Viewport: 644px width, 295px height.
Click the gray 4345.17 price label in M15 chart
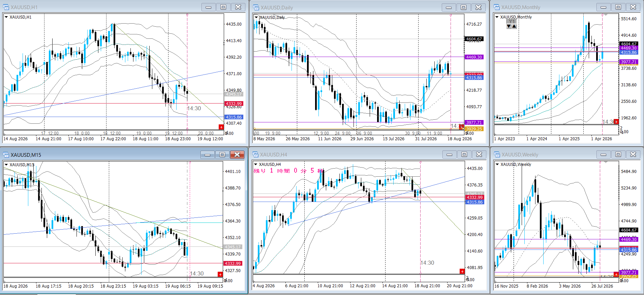point(233,247)
